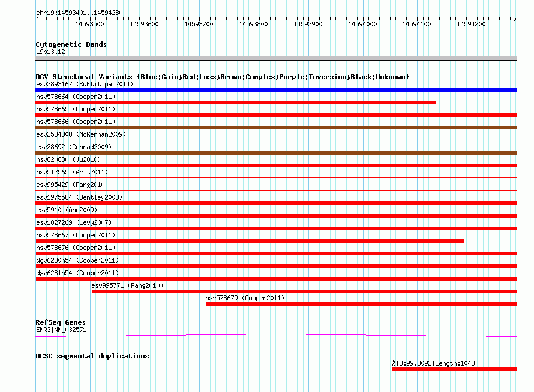534x392 pixels.
Task: Click the ruler's left arrow end
Action: pos(37,19)
